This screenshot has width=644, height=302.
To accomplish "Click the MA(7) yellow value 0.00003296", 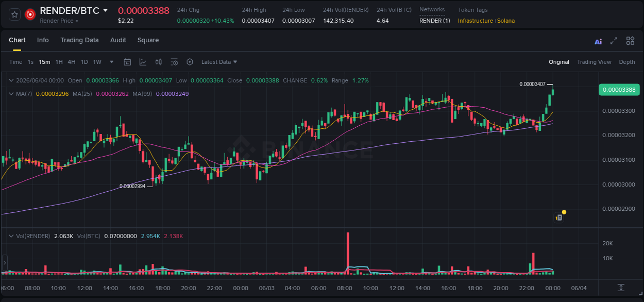I will coord(52,94).
